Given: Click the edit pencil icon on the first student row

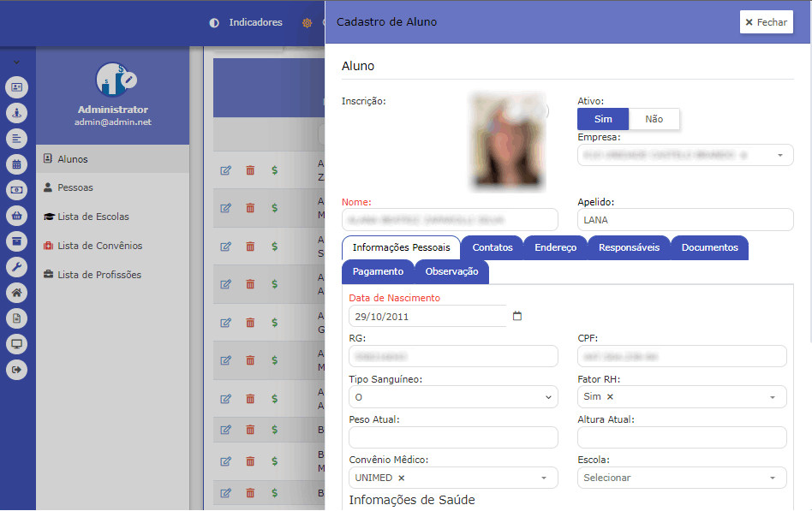Looking at the screenshot, I should click(x=225, y=170).
